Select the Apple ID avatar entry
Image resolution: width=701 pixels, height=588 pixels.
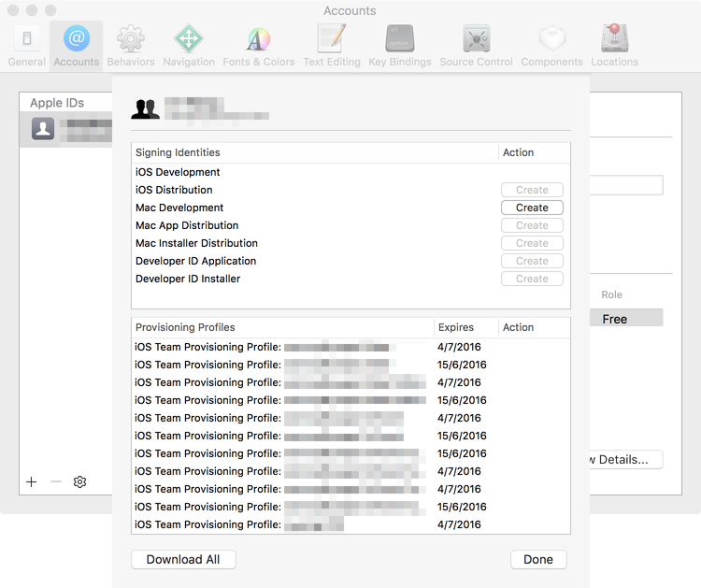click(65, 129)
